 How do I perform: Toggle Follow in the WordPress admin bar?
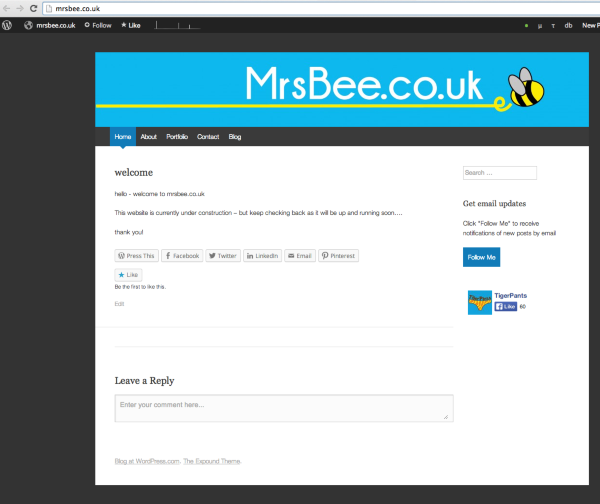coord(97,25)
